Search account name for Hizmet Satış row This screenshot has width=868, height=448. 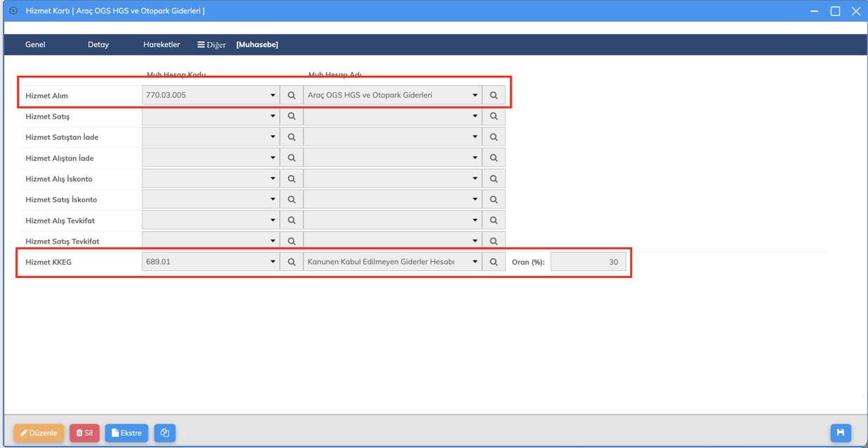coord(494,117)
